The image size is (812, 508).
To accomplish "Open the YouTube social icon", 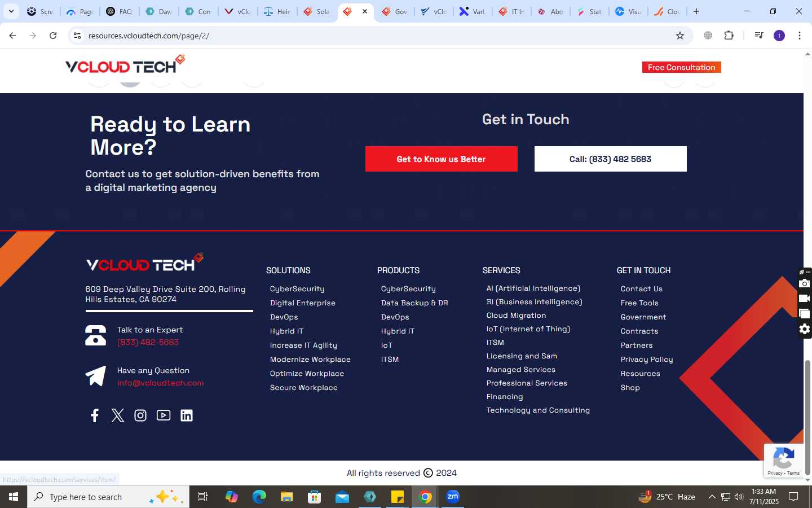I will 164,415.
